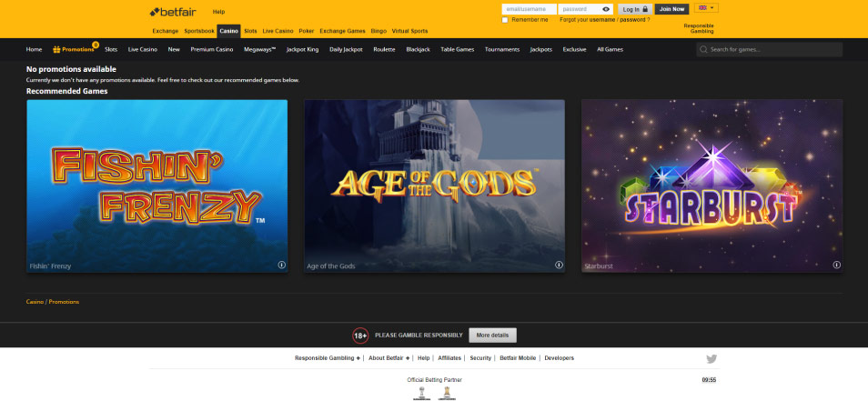Open the Megaways menu item

pyautogui.click(x=259, y=49)
